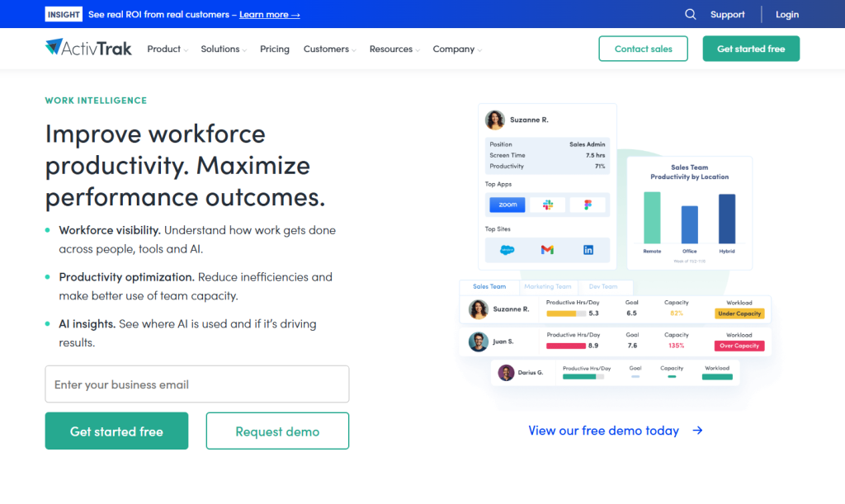845x504 pixels.
Task: Open the Pricing page
Action: pyautogui.click(x=275, y=49)
